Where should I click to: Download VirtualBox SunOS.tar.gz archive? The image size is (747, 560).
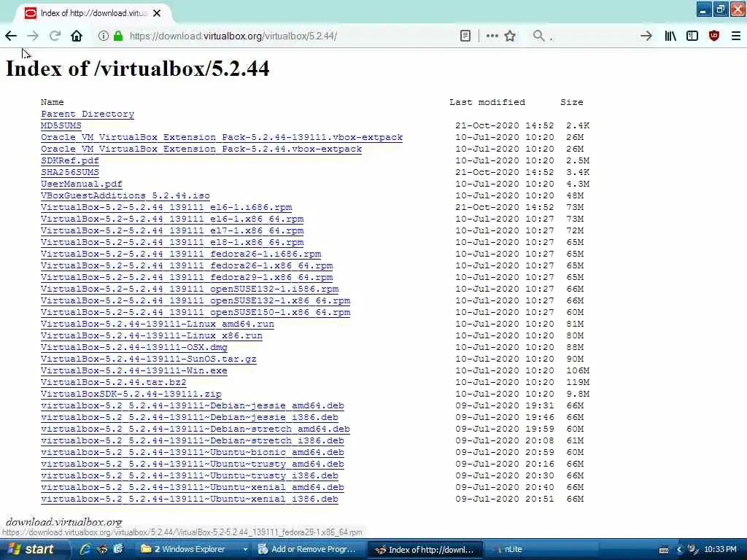click(x=149, y=359)
